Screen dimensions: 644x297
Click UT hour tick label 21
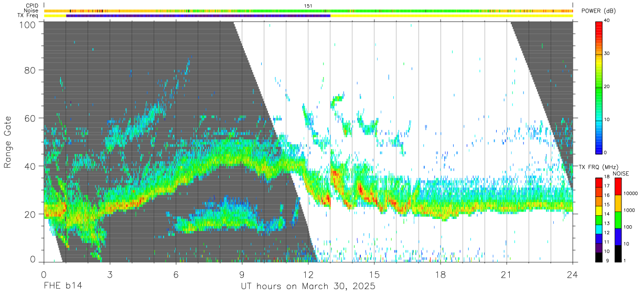coord(506,274)
